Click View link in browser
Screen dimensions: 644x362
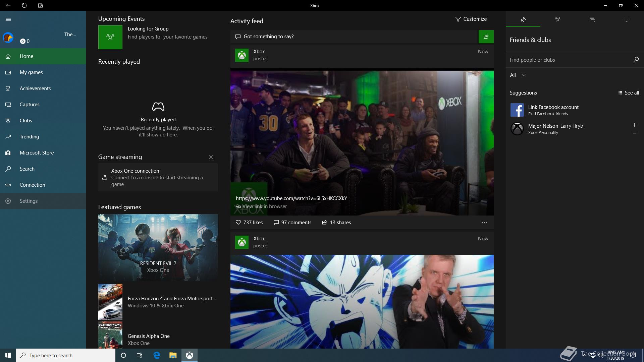point(261,206)
